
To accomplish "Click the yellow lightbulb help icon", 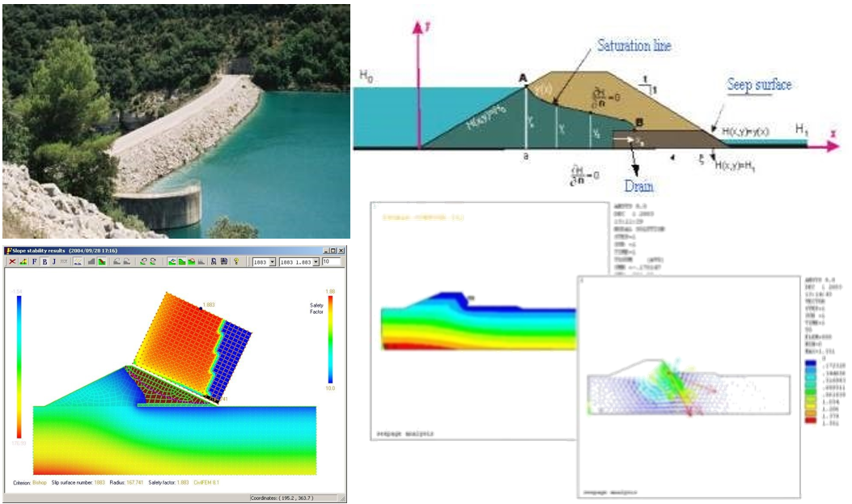I will click(235, 261).
